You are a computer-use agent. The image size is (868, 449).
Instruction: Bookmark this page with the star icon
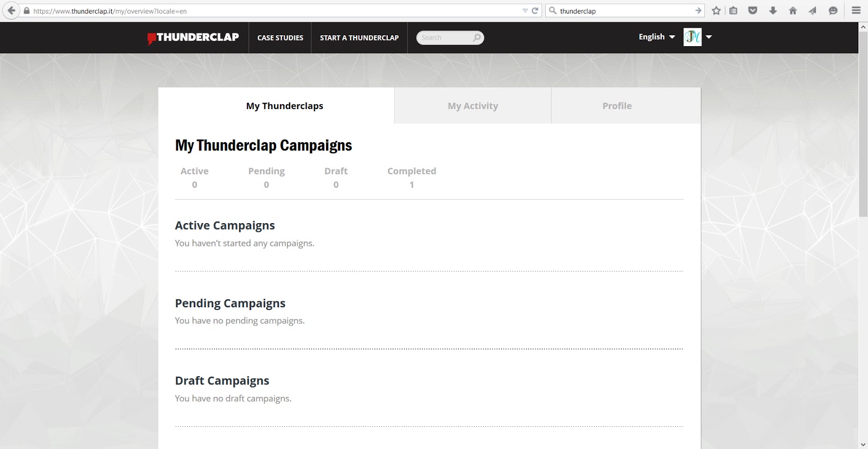716,11
